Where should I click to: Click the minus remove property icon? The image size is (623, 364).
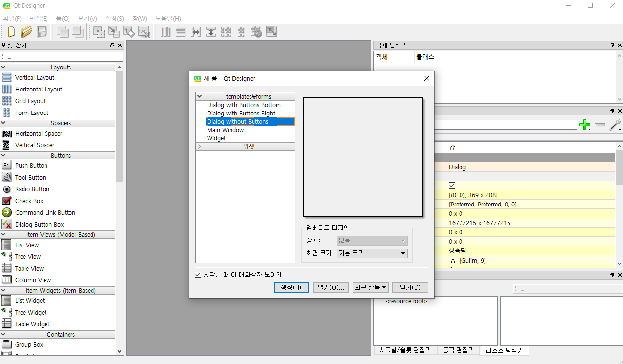(600, 125)
